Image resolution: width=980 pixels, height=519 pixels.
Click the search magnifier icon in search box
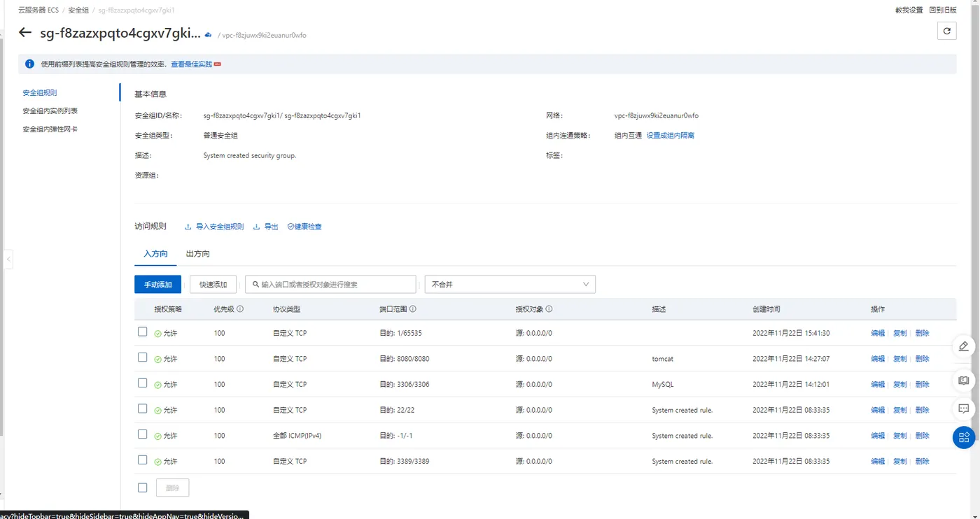pos(255,285)
